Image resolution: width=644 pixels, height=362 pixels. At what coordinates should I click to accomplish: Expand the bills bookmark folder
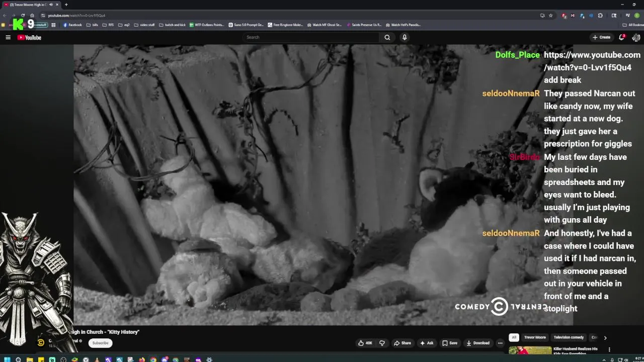coord(92,25)
